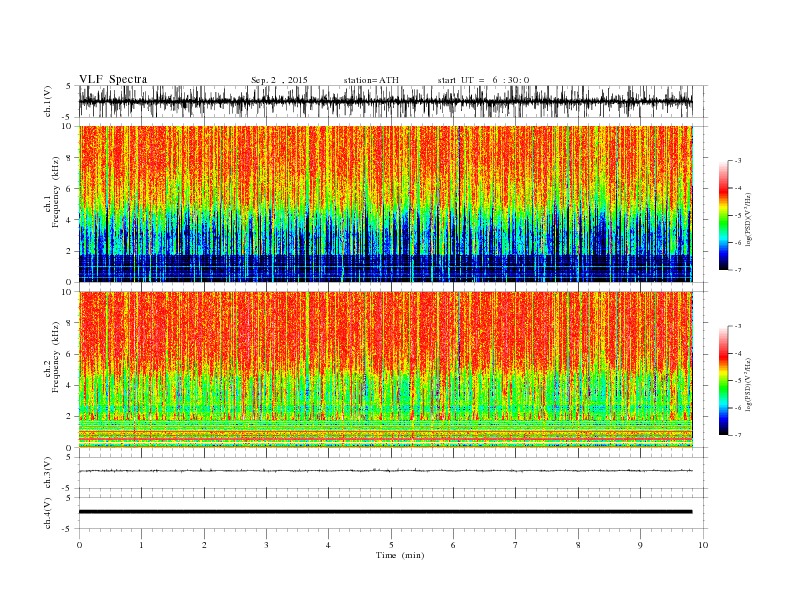The height and width of the screenshot is (612, 792).
Task: Click the "0" tick on the time axis
Action: click(79, 545)
